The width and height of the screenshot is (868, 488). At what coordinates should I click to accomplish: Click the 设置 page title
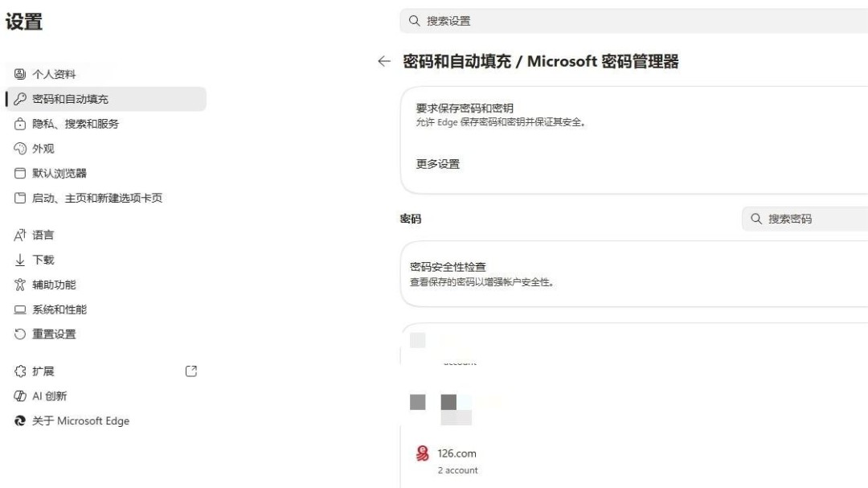pos(24,22)
